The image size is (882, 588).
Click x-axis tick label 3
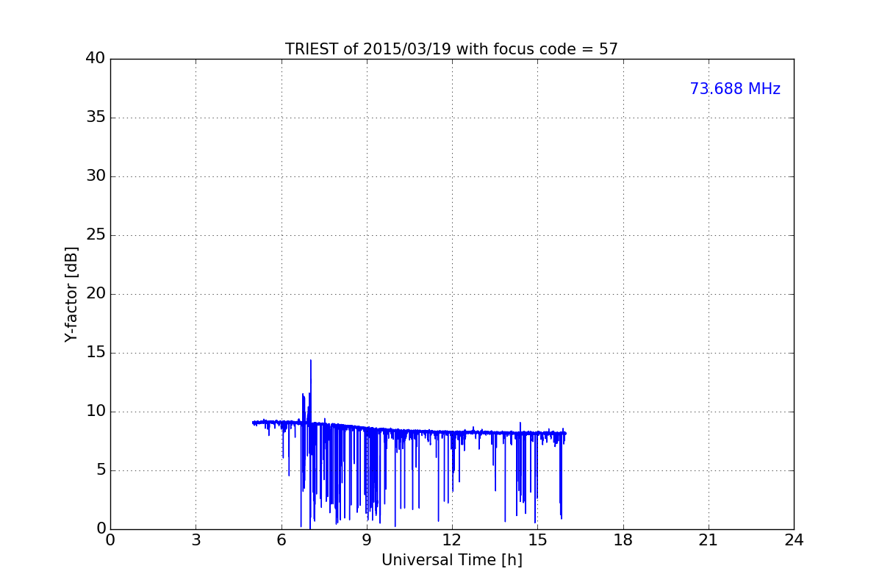[196, 540]
